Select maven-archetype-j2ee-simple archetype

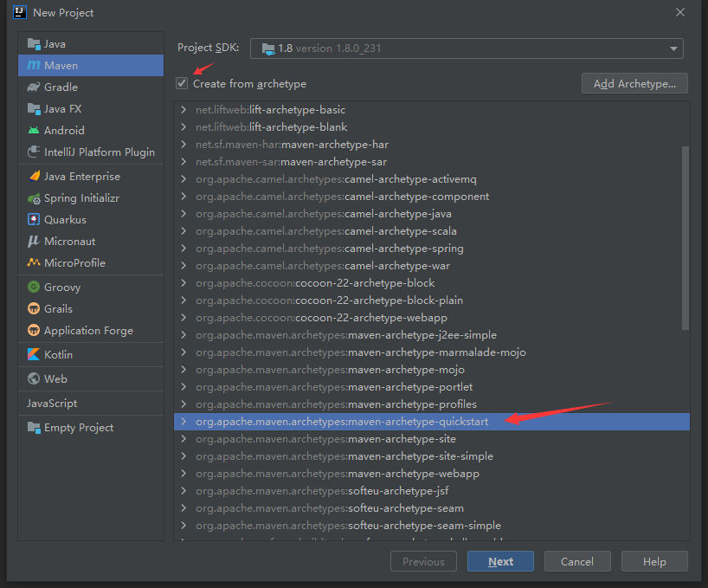coord(432,334)
